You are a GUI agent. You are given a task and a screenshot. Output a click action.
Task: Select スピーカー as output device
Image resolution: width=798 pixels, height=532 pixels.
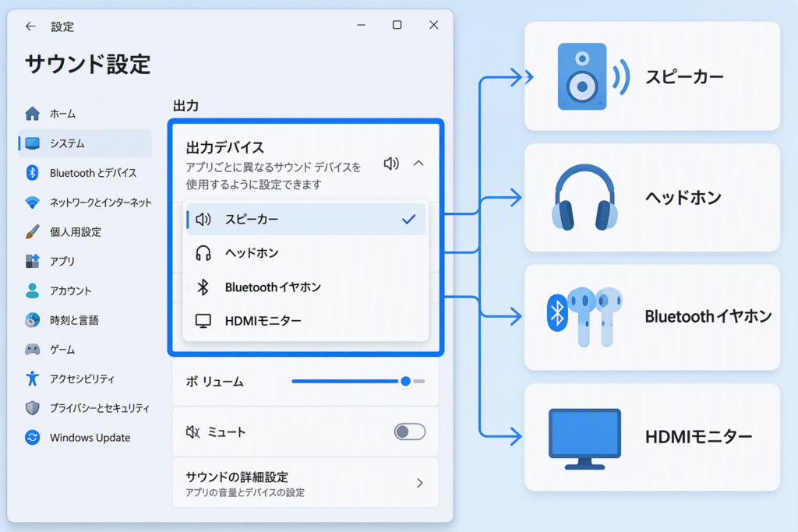[305, 219]
